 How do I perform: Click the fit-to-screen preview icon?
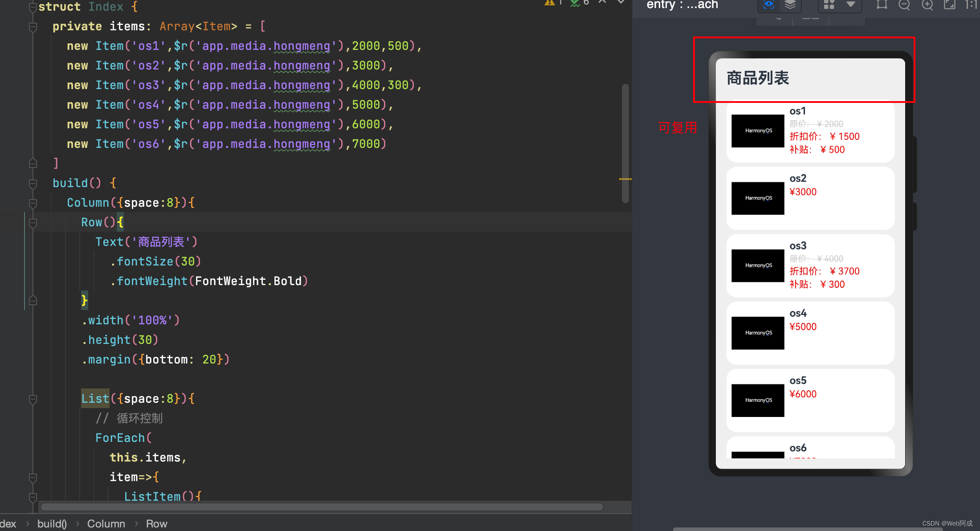[x=950, y=4]
